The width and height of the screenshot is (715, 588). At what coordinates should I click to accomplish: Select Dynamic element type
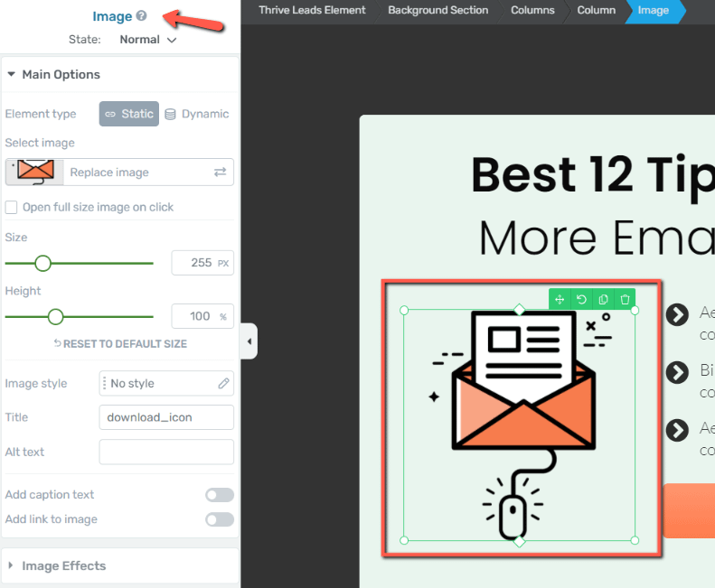point(196,114)
